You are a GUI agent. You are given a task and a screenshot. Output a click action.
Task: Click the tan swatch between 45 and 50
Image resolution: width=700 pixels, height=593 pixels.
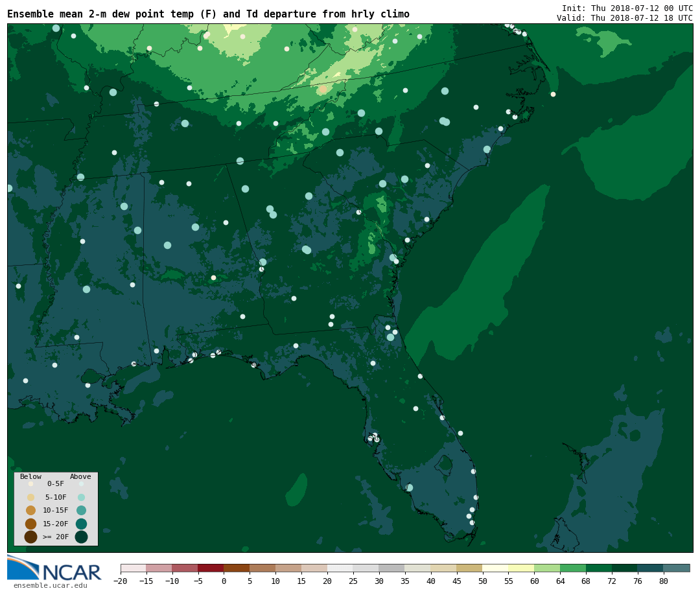470,568
